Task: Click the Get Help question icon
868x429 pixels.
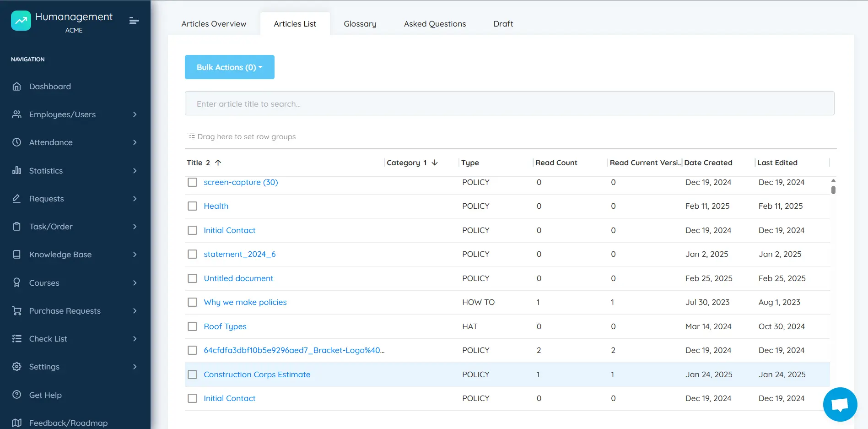Action: point(17,395)
